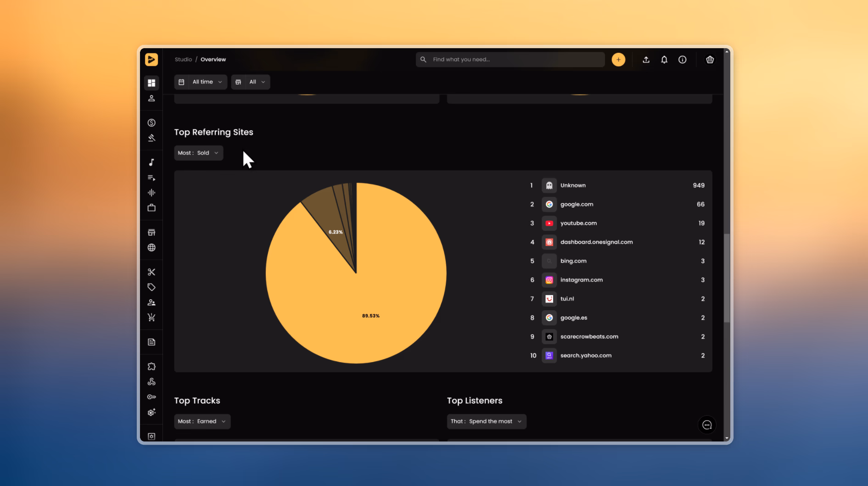This screenshot has height=486, width=868.
Task: Open the 'That: Spend the most' dropdown for Top Listeners
Action: (486, 421)
